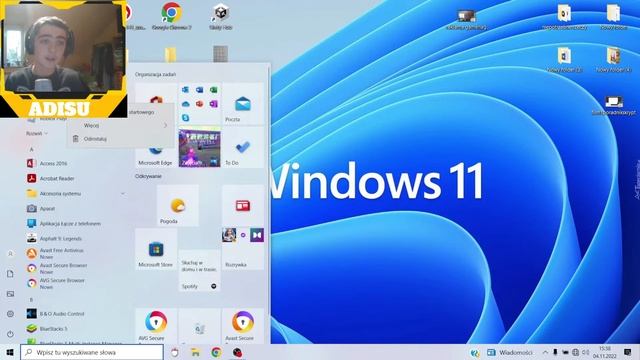
Task: Open the Pogoda weather tile
Action: (178, 206)
